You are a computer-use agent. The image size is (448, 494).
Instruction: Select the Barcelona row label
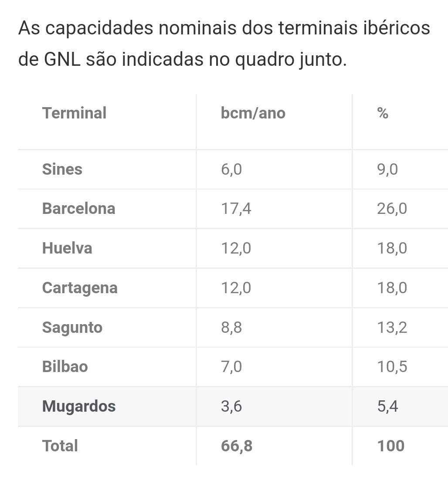point(78,209)
